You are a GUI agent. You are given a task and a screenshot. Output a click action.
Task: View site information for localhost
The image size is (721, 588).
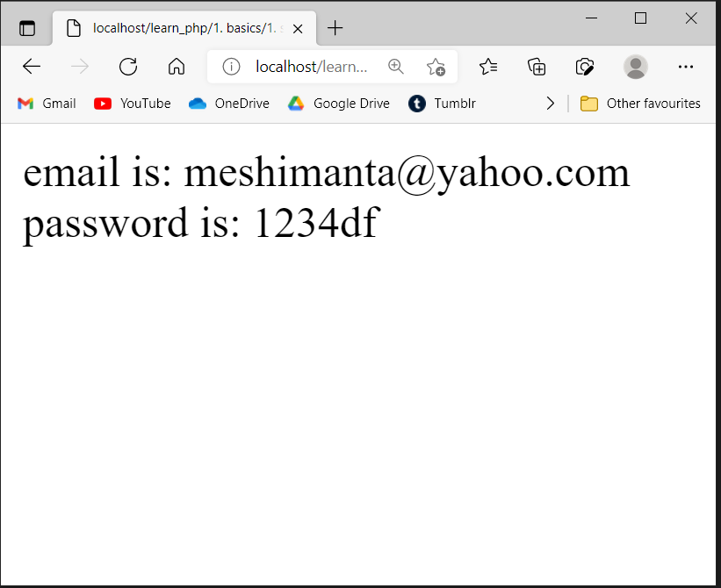[x=231, y=67]
